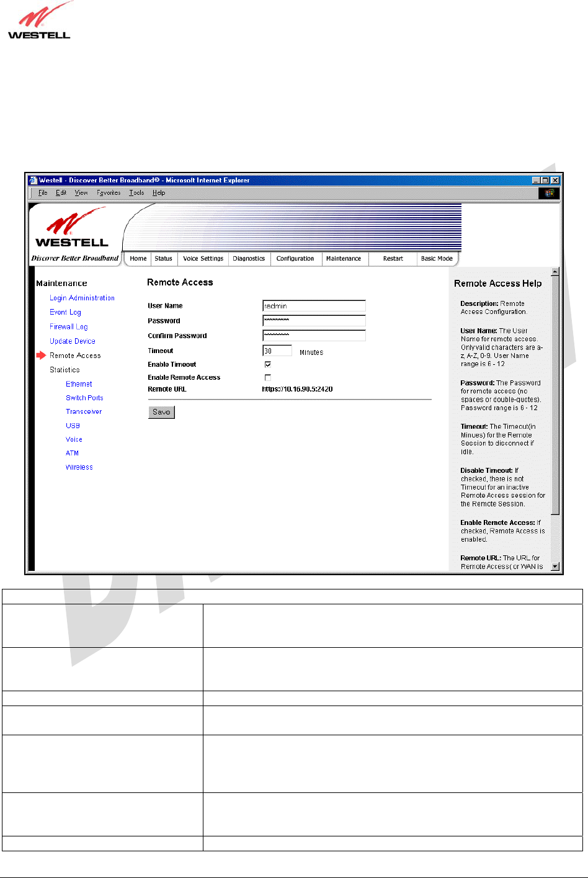Open Login Administration link
The image size is (588, 878).
coord(82,298)
